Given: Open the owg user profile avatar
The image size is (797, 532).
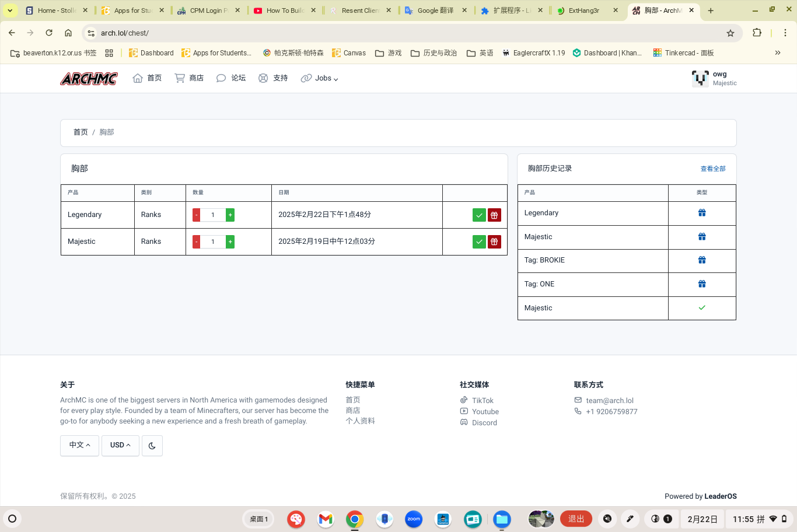Looking at the screenshot, I should 700,78.
